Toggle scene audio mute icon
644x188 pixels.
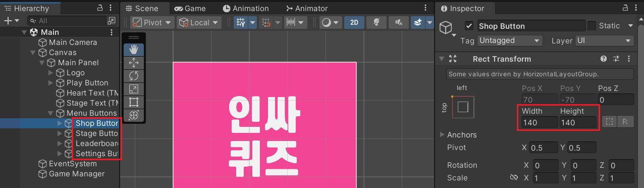coord(399,23)
